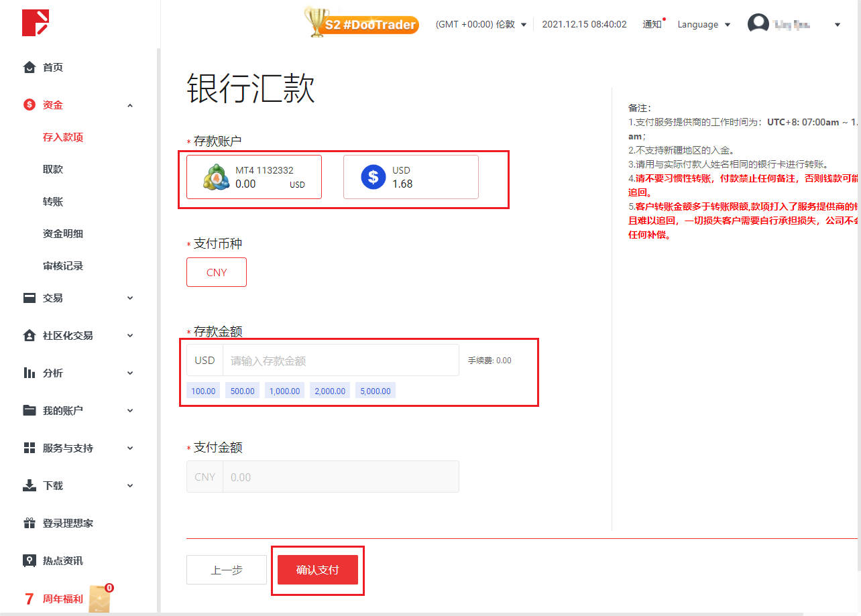Screen dimensions: 861x616
Task: Click the user avatar icon in header
Action: pyautogui.click(x=758, y=24)
